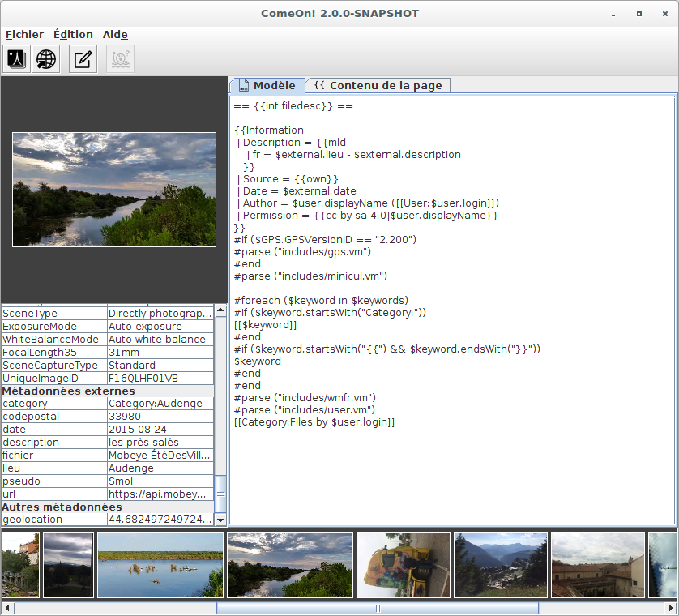Open the Fichier menu
Image resolution: width=679 pixels, height=616 pixels.
[24, 34]
